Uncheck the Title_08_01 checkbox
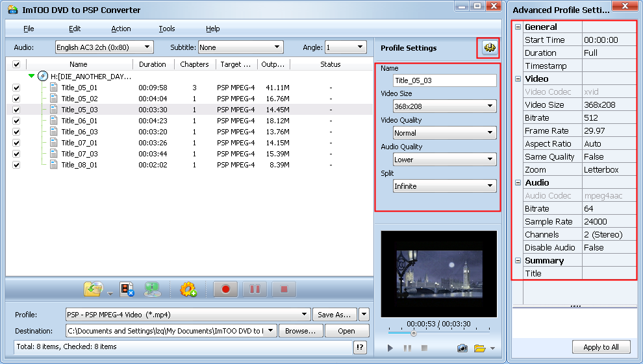The height and width of the screenshot is (364, 643). [x=16, y=165]
